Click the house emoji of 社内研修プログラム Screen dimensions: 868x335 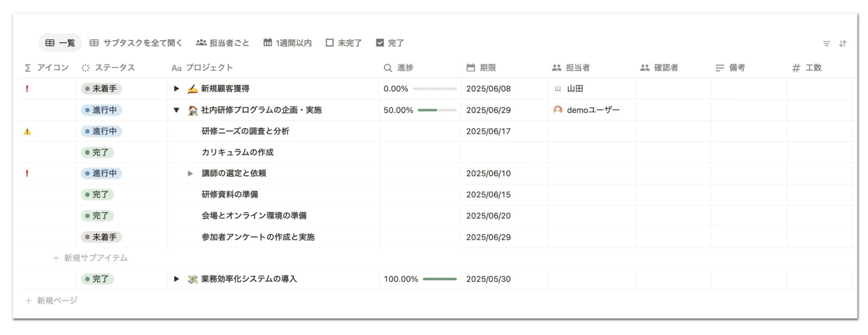click(193, 110)
